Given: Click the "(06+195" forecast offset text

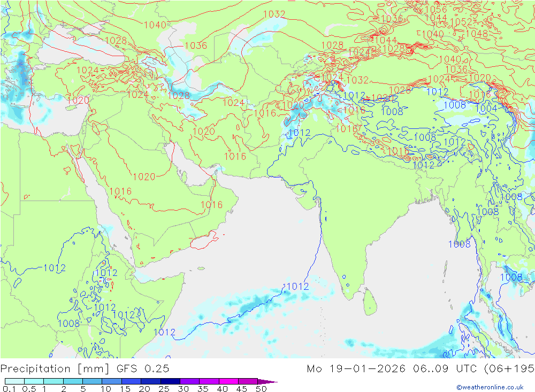Looking at the screenshot, I should tap(509, 369).
